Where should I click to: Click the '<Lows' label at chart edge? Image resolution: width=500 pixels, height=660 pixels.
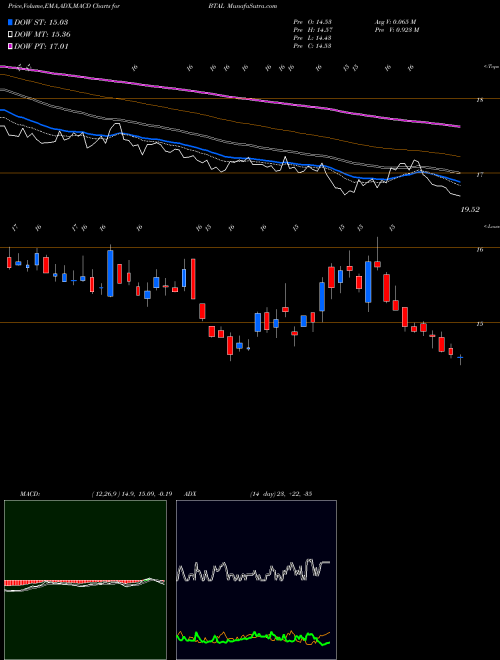[x=491, y=226]
